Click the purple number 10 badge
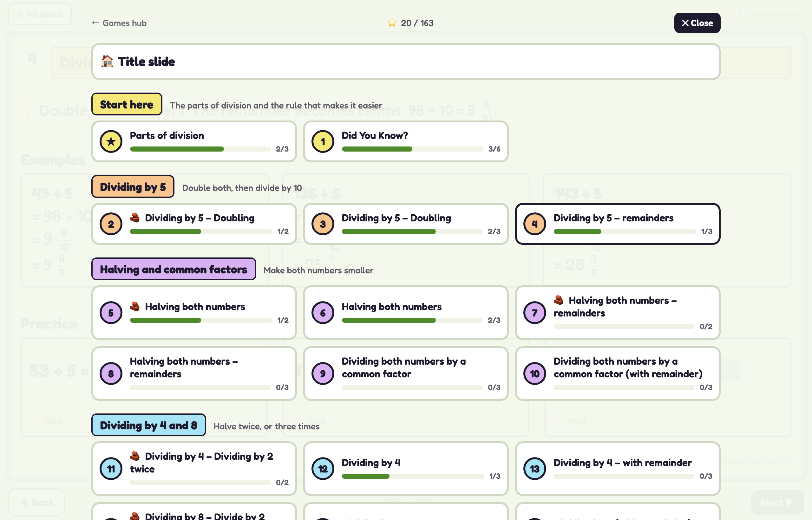Screen dimensions: 812x520 point(534,374)
